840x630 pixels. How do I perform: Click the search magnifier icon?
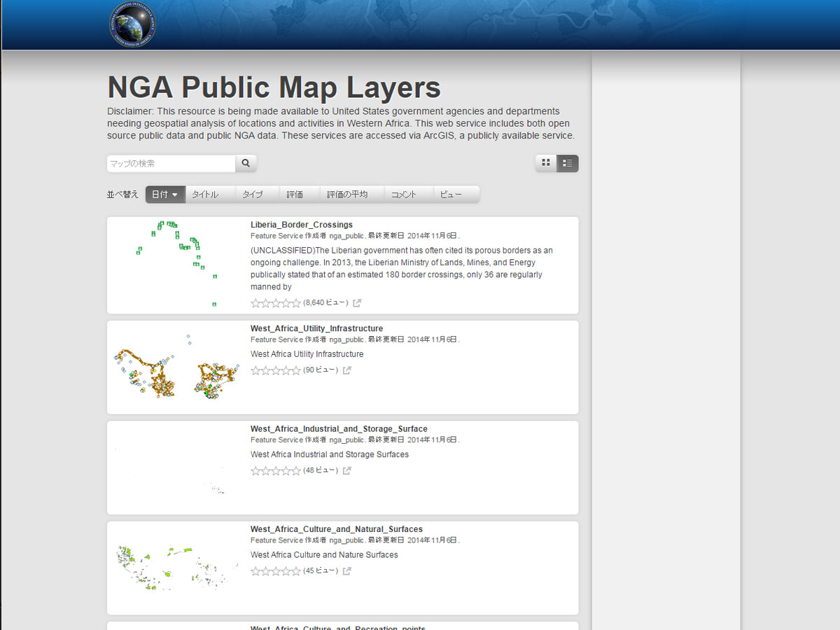tap(245, 162)
